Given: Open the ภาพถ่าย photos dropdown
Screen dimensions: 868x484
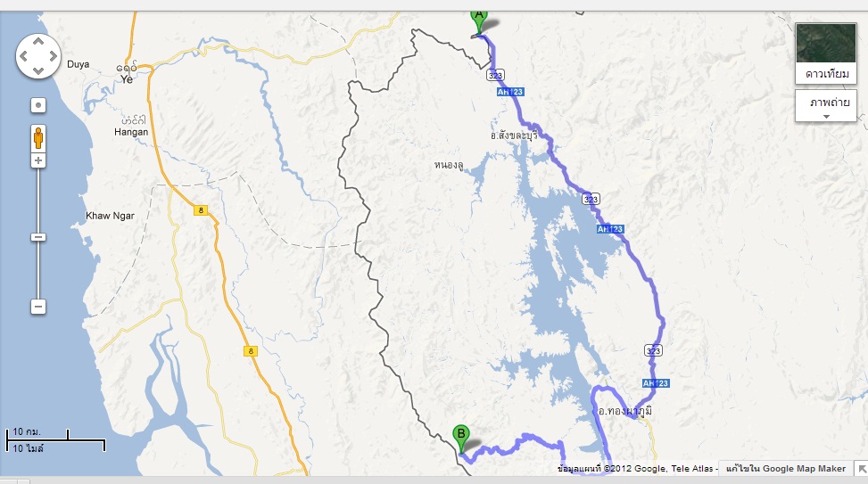Looking at the screenshot, I should pos(826,106).
